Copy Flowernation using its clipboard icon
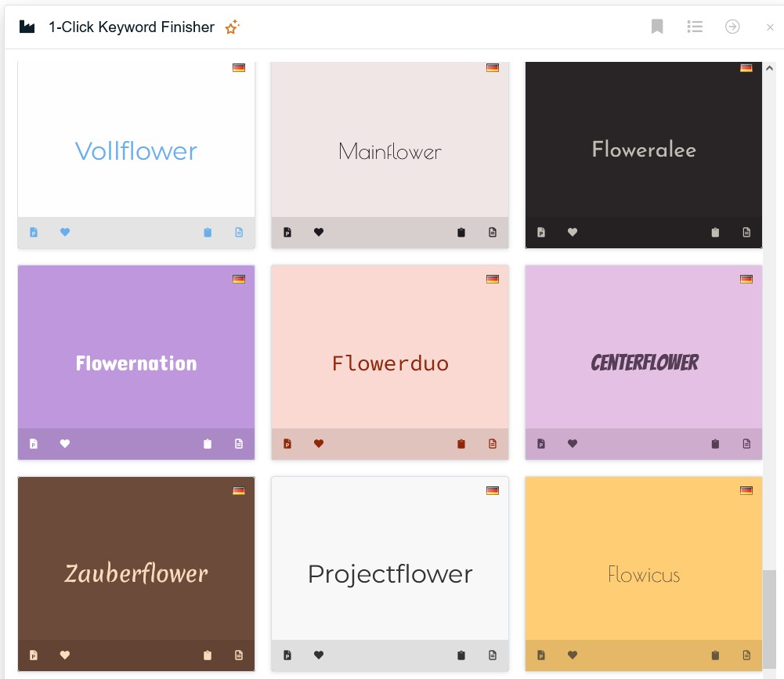Image resolution: width=784 pixels, height=679 pixels. click(x=207, y=443)
